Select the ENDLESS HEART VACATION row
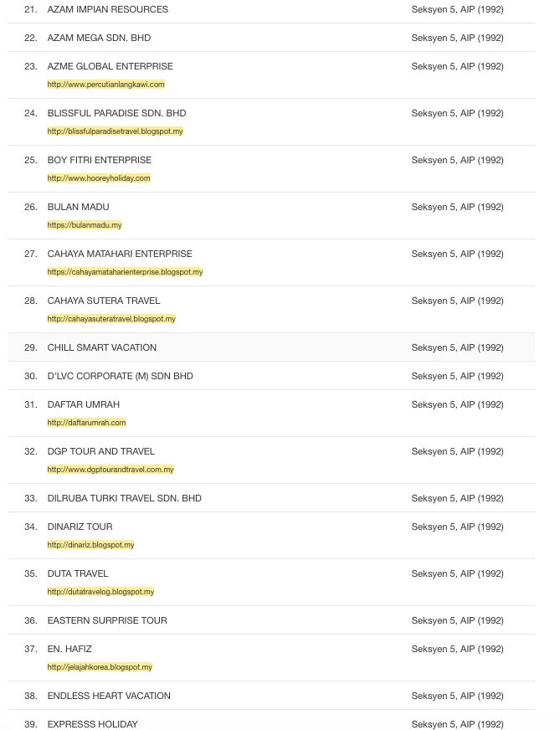 109,696
